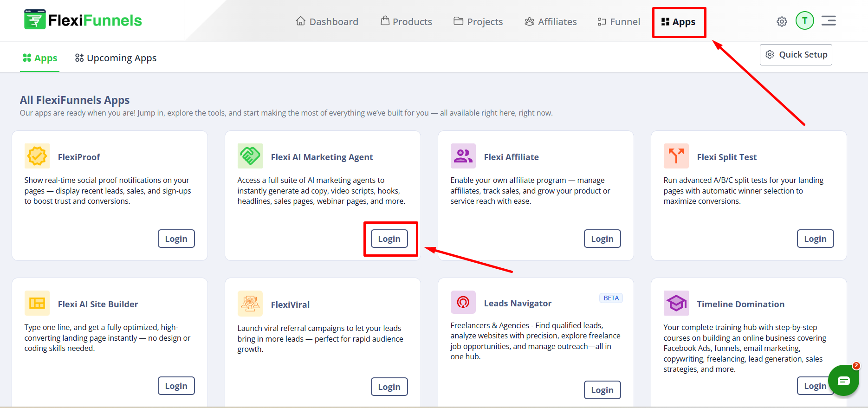Click the Flexi AI Marketing Agent title

pyautogui.click(x=322, y=157)
